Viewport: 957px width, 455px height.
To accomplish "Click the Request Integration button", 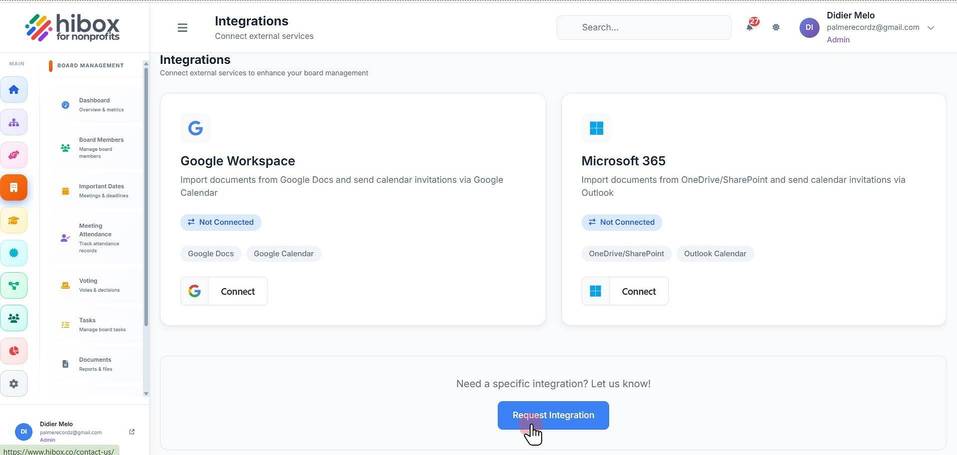I will point(553,415).
